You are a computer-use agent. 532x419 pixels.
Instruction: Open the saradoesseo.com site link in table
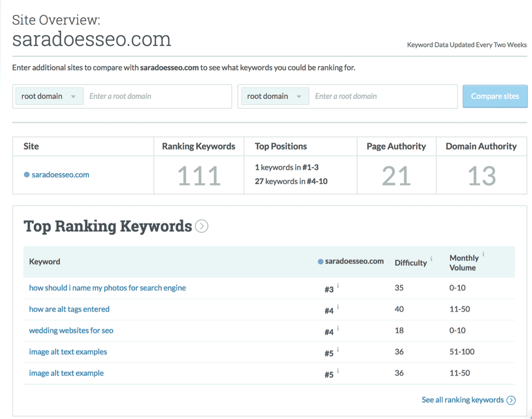coord(60,175)
